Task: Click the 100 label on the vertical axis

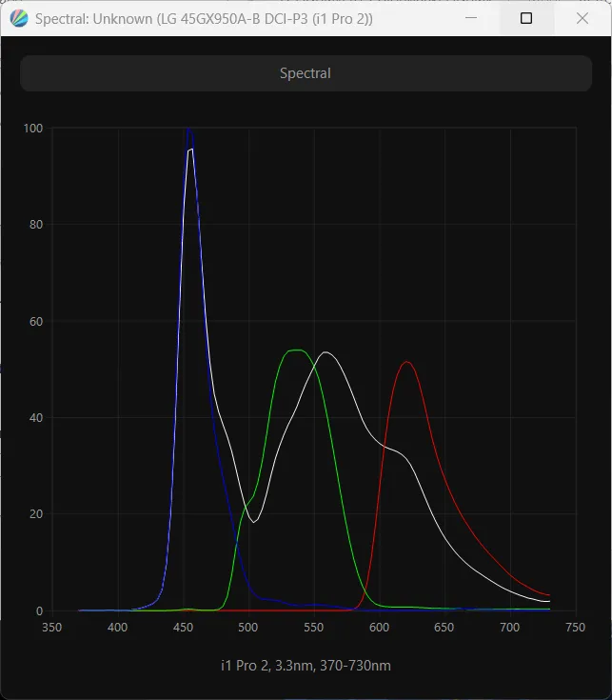Action: (34, 129)
